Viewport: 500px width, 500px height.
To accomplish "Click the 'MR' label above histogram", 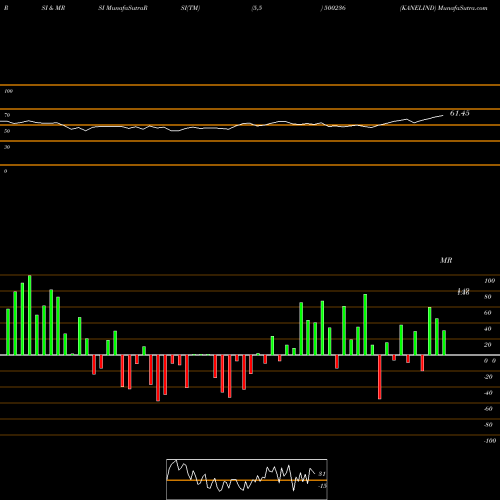I will [446, 260].
